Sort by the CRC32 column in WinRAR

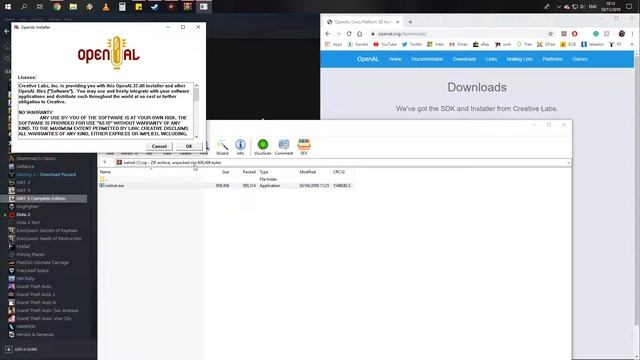(x=339, y=172)
